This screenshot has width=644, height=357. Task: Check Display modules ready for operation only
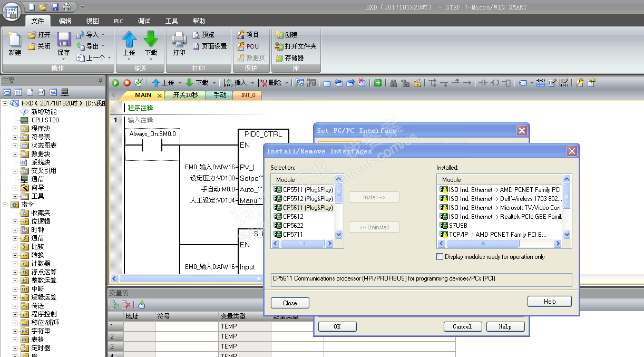coord(440,257)
